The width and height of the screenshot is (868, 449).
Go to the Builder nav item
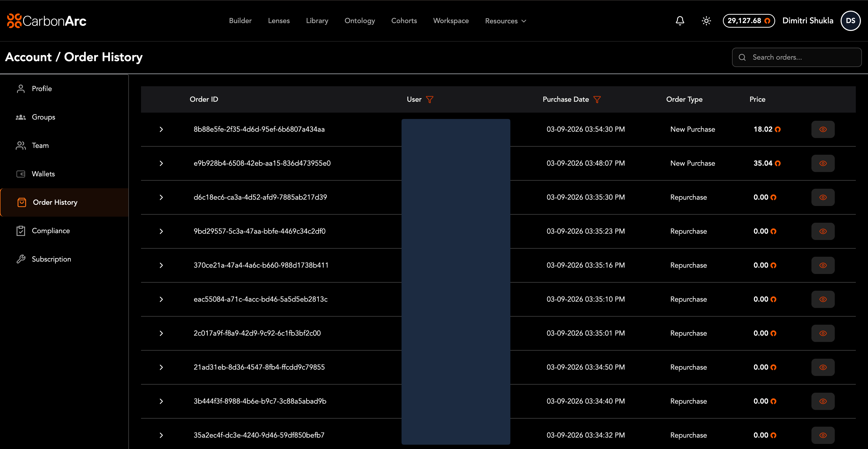(240, 21)
